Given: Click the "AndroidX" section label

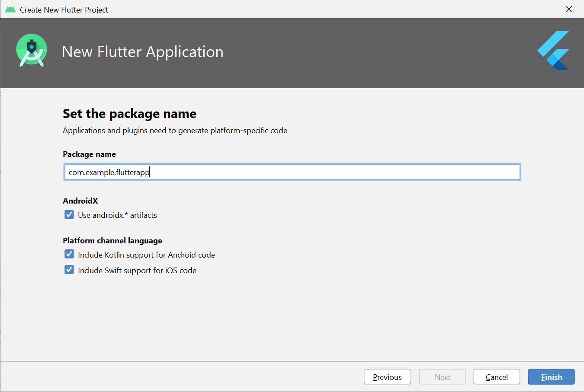Looking at the screenshot, I should [80, 201].
